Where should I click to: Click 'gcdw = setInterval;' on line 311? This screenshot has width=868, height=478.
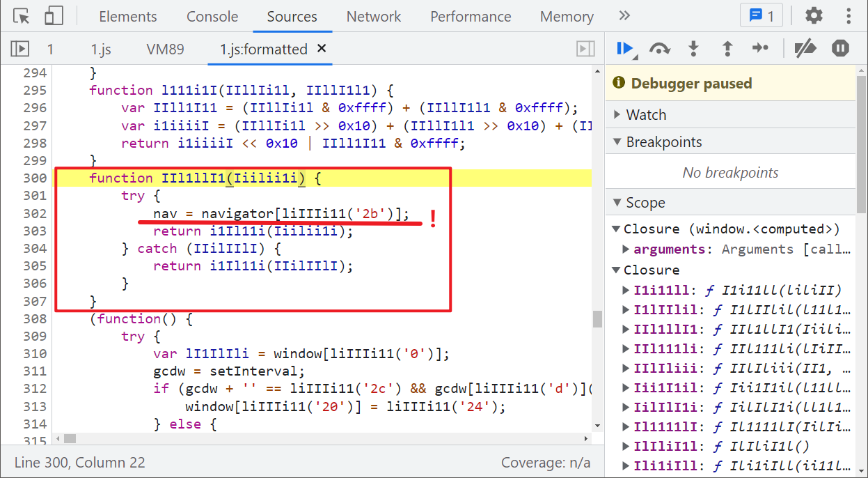coord(229,371)
